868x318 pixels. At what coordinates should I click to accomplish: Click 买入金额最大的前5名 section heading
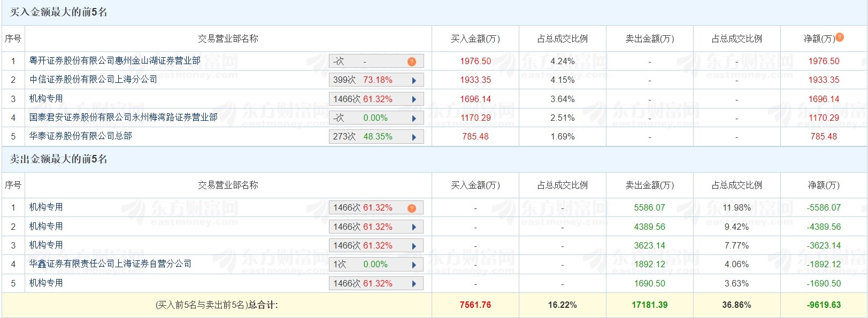59,12
